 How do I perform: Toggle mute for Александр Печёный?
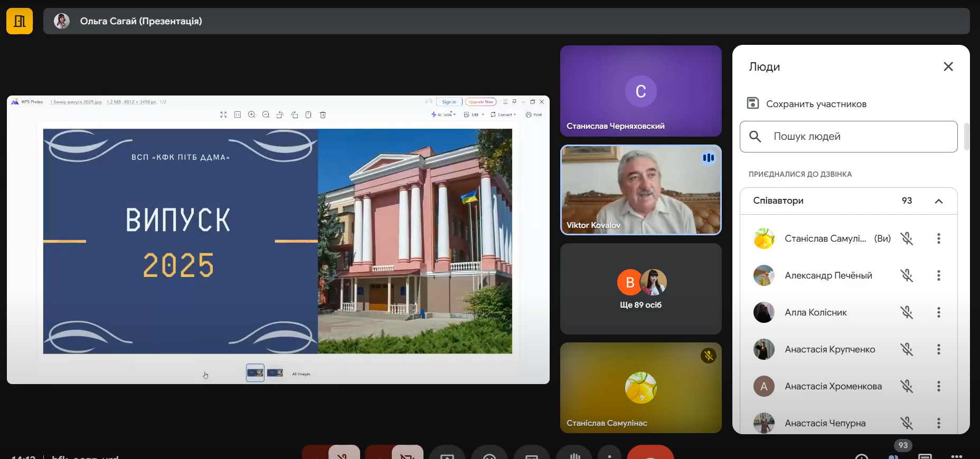point(907,275)
